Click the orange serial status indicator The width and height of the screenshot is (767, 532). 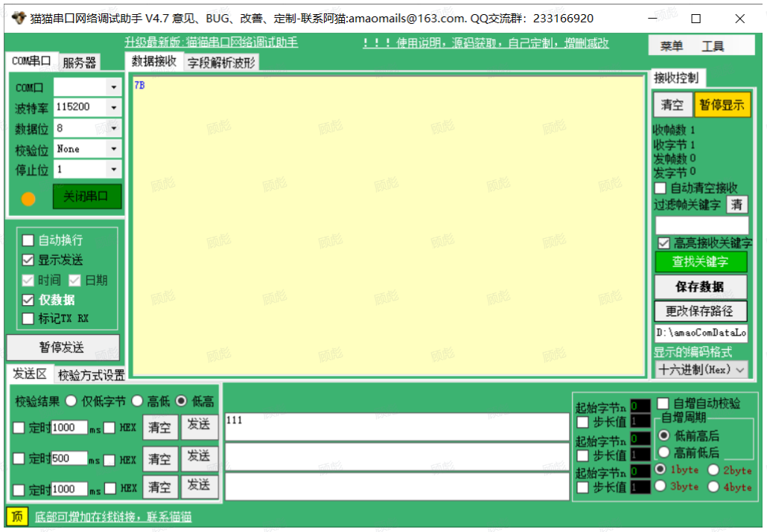pyautogui.click(x=28, y=199)
